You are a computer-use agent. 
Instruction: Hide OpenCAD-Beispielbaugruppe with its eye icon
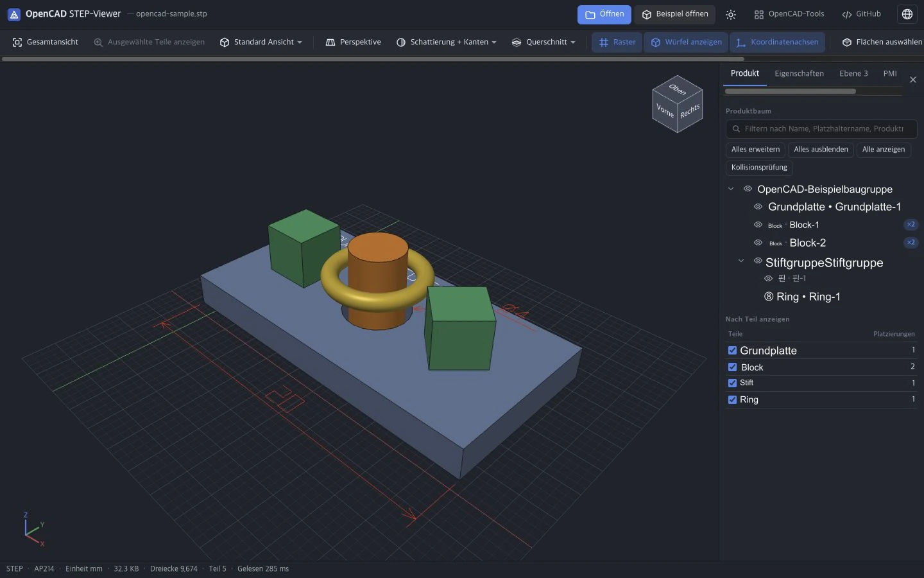pyautogui.click(x=748, y=189)
